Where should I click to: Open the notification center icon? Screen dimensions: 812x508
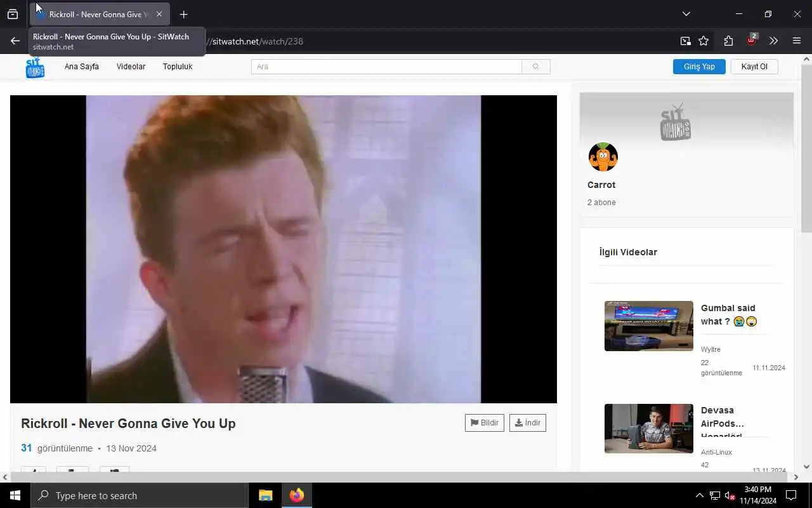791,495
